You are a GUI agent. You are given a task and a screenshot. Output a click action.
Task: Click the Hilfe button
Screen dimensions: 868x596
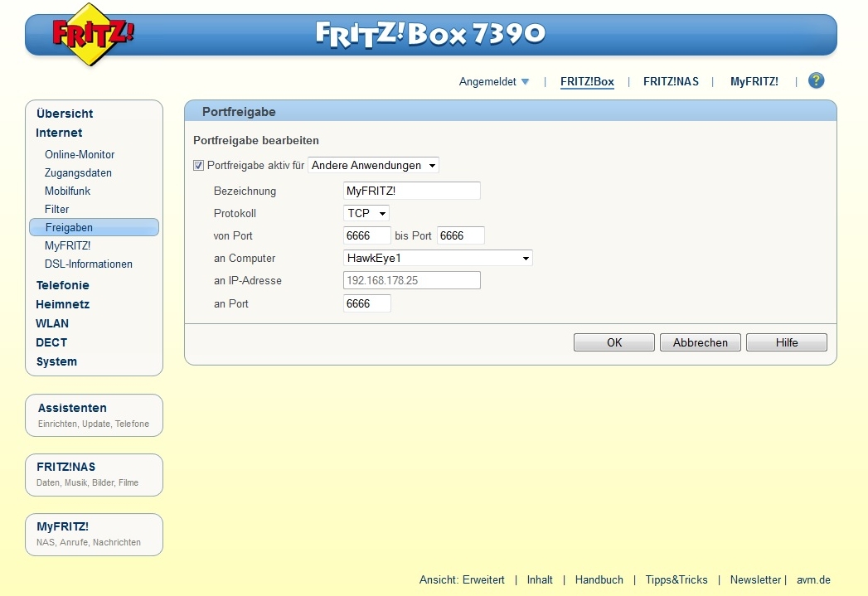pyautogui.click(x=787, y=342)
